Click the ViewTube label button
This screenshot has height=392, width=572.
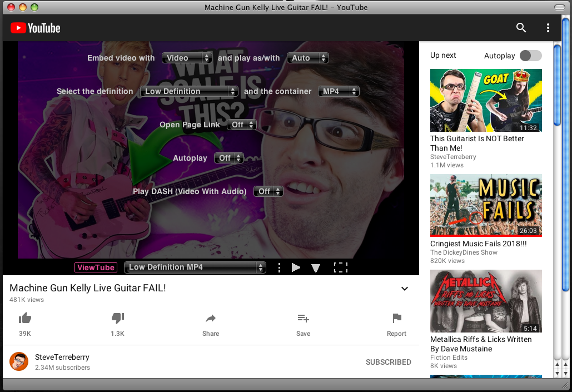[96, 267]
